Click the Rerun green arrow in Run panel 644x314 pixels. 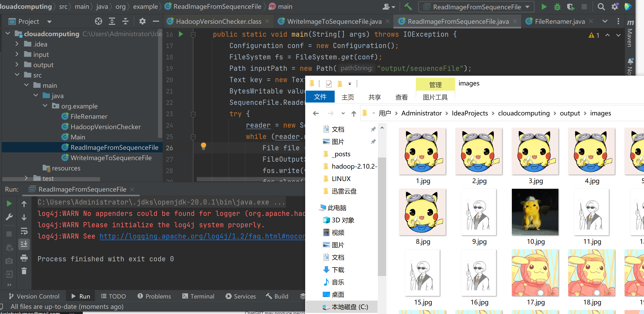pos(9,204)
